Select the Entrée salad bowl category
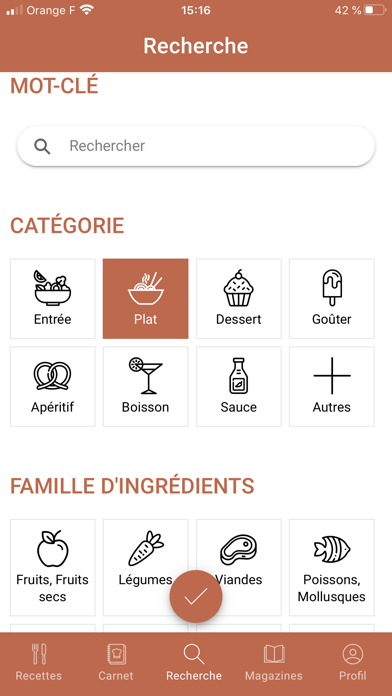The height and width of the screenshot is (696, 392). (52, 299)
